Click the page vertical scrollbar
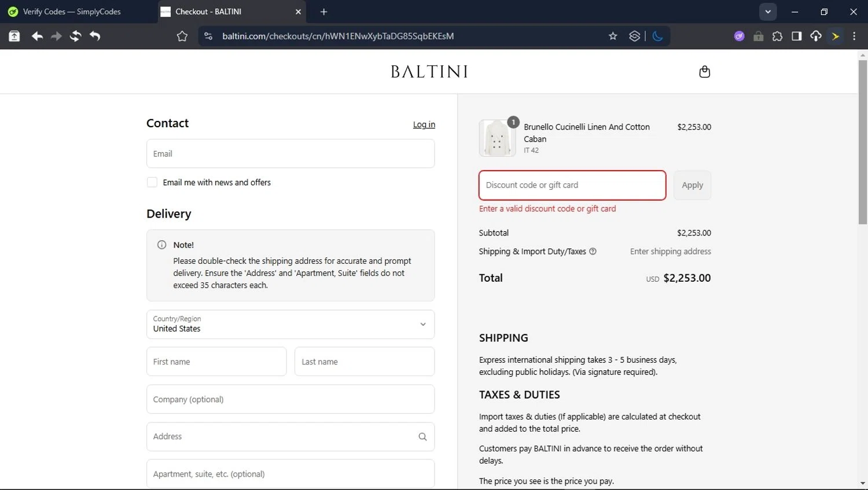Viewport: 868px width, 490px height. pyautogui.click(x=863, y=142)
